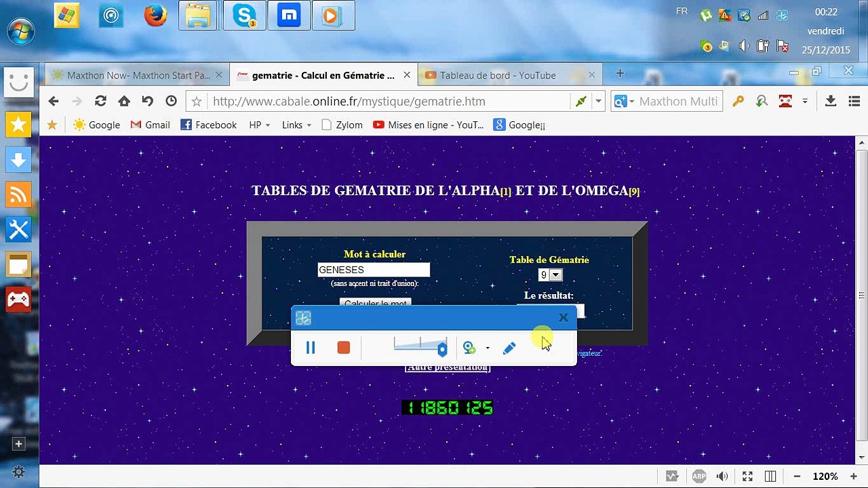868x488 pixels.
Task: Click the Maxthon Multi search box
Action: pos(678,101)
